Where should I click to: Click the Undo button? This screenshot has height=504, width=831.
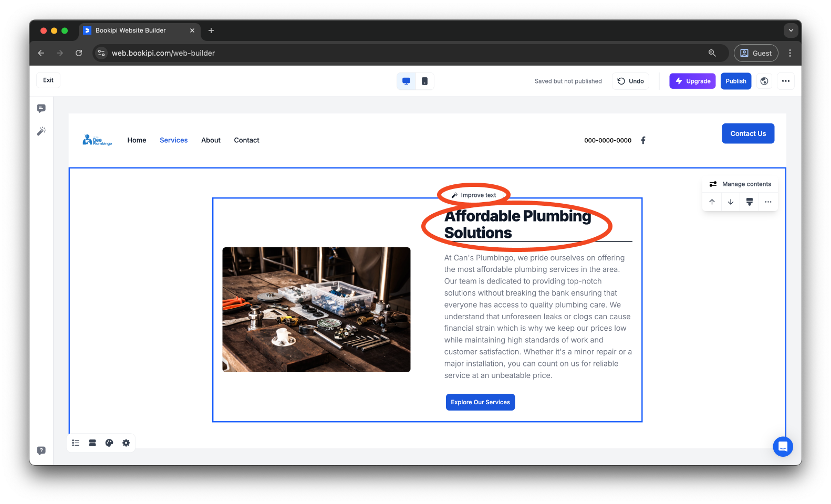point(630,81)
